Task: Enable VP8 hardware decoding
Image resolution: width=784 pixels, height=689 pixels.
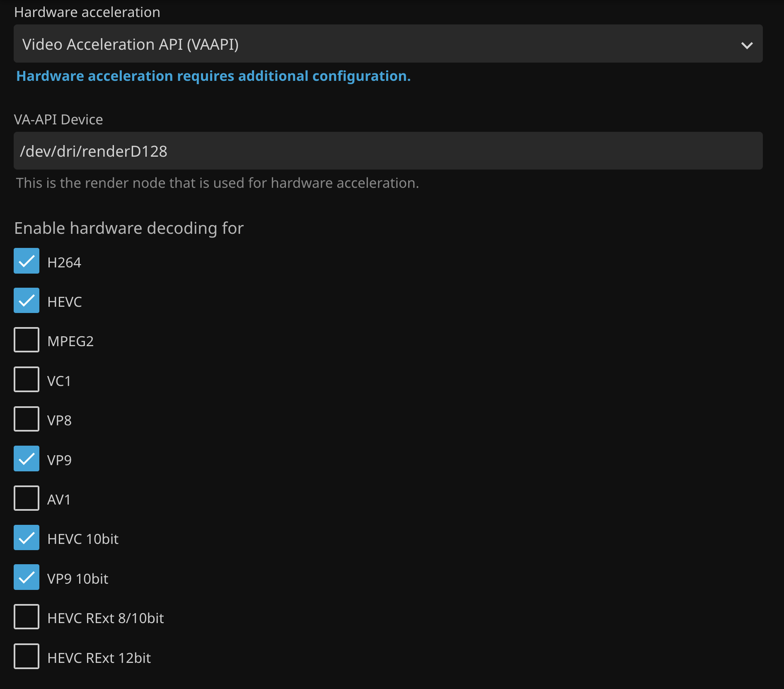Action: pyautogui.click(x=27, y=419)
